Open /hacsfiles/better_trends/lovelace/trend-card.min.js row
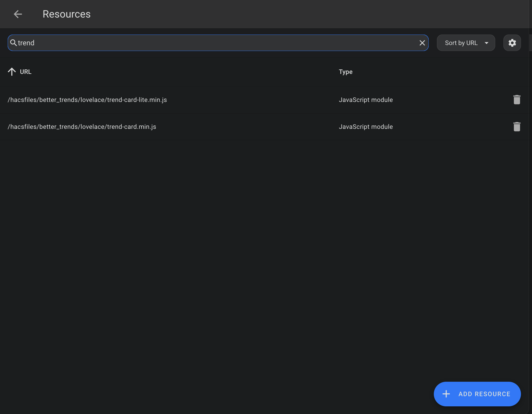 tap(264, 127)
